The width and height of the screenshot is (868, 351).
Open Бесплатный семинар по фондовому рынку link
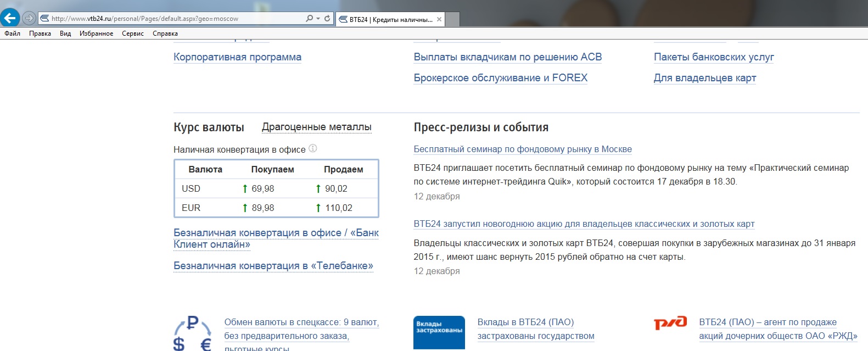click(x=523, y=149)
